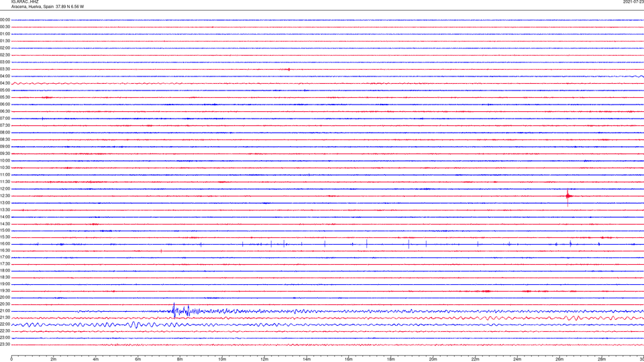This screenshot has height=362, width=644.
Task: Select the 21:30 trace time label
Action: tap(5, 317)
